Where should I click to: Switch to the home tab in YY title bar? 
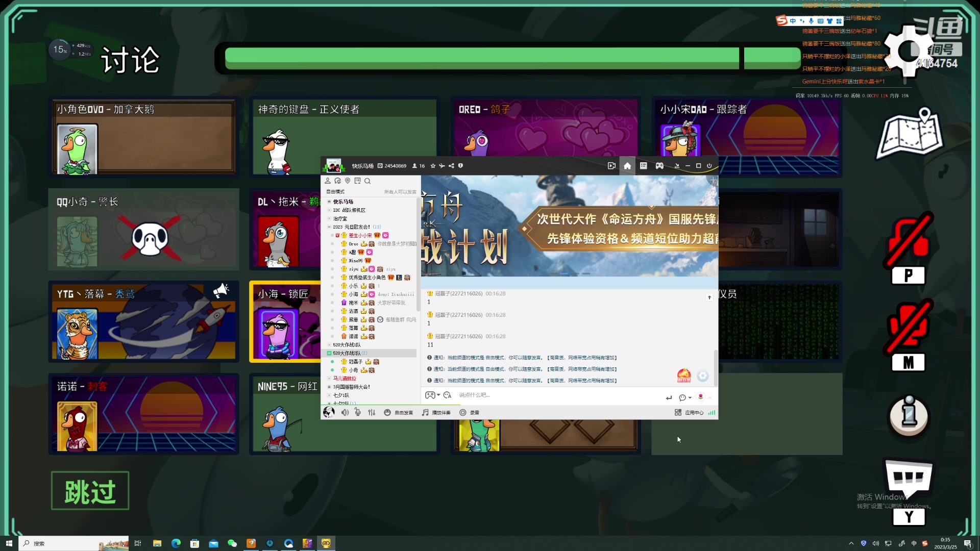coord(627,166)
